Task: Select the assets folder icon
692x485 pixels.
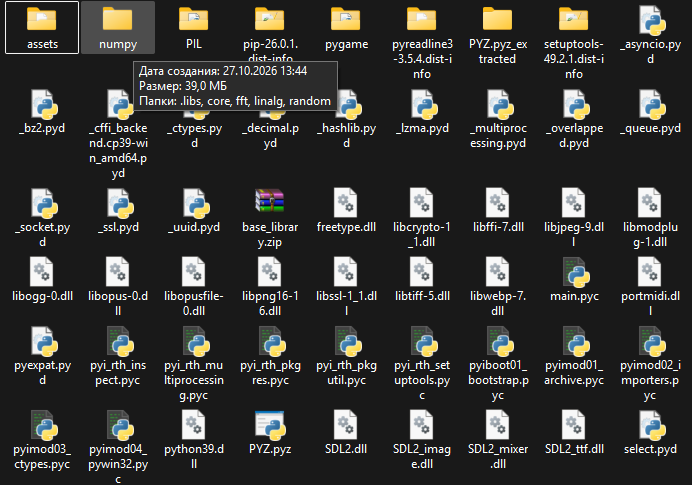Action: click(42, 20)
